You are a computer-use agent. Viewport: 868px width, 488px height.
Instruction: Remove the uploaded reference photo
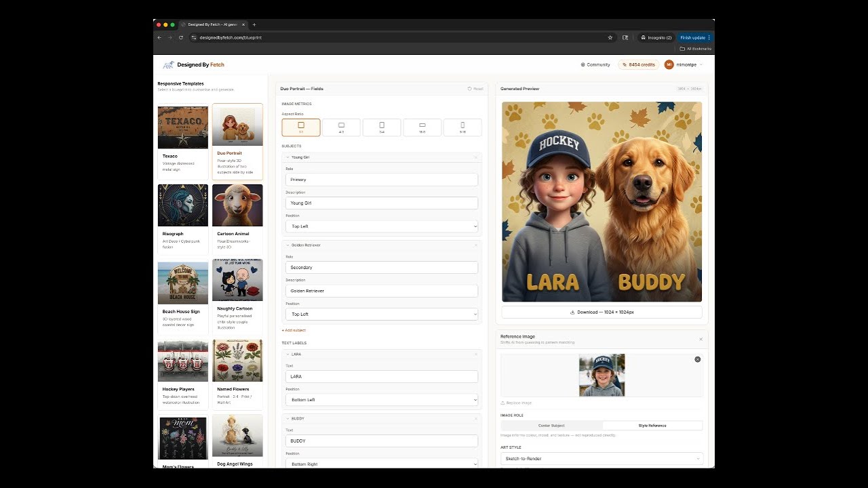tap(697, 359)
